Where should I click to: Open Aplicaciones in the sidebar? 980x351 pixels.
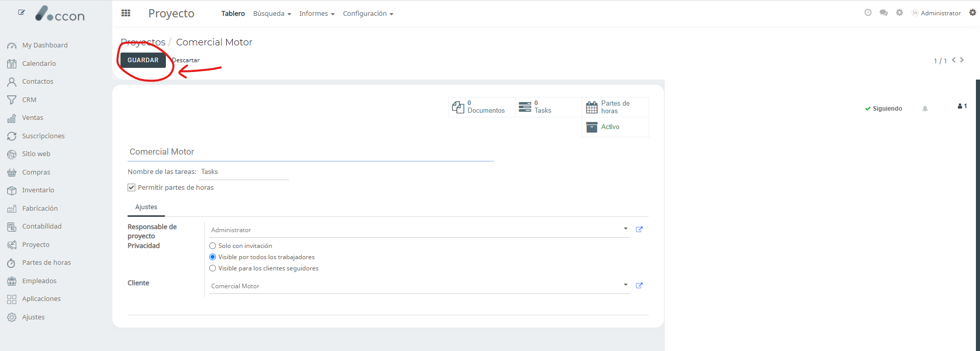pos(41,299)
